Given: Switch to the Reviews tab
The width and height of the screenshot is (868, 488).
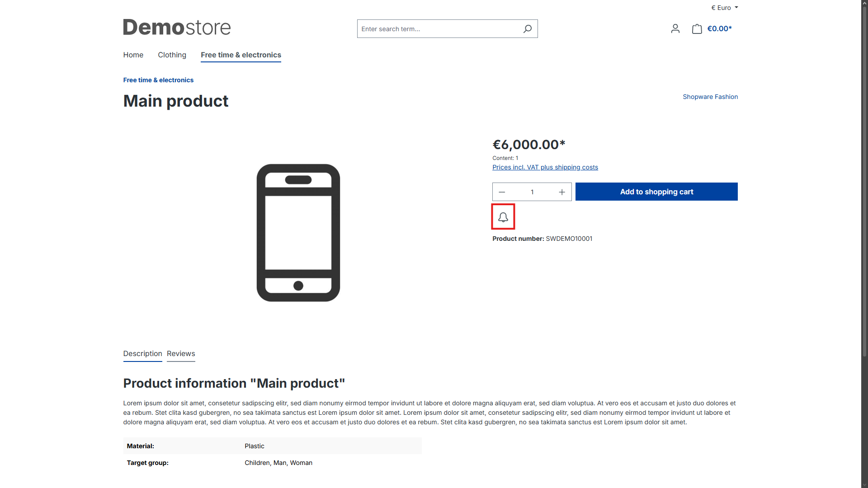Looking at the screenshot, I should [181, 353].
